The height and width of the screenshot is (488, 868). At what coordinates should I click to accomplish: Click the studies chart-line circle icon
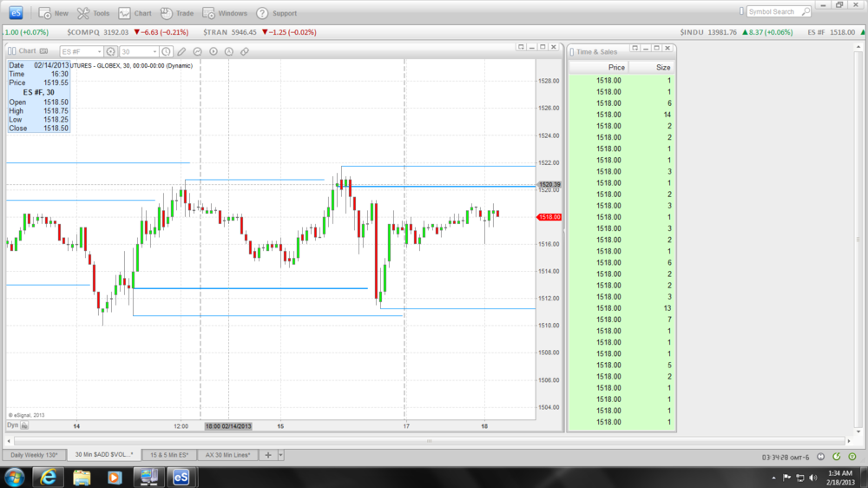198,51
